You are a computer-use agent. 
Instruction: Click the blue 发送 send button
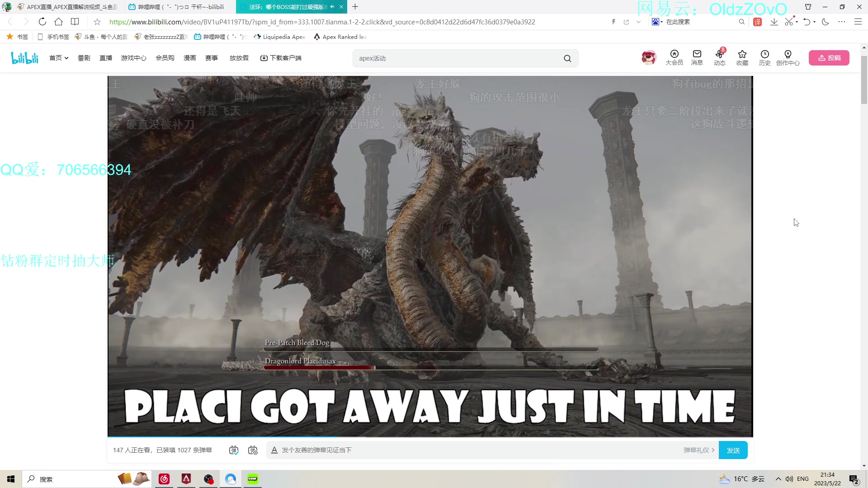733,450
